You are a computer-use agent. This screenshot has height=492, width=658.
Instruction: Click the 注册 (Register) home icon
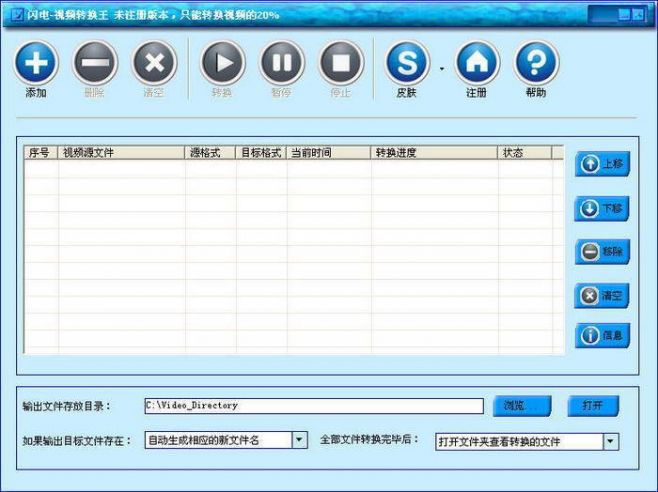(476, 63)
